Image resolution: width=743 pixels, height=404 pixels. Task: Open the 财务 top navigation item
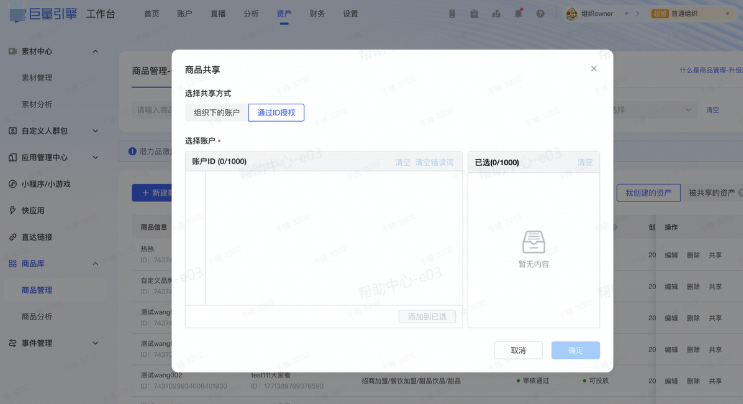tap(317, 14)
